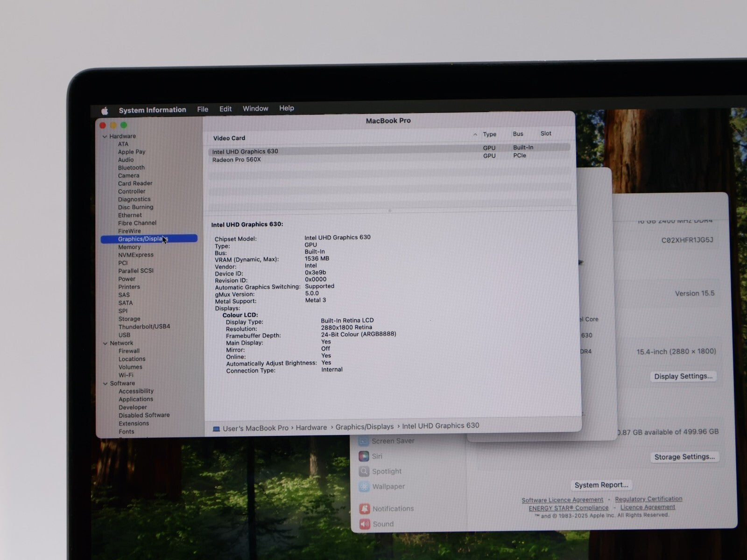Open the Help menu

287,108
